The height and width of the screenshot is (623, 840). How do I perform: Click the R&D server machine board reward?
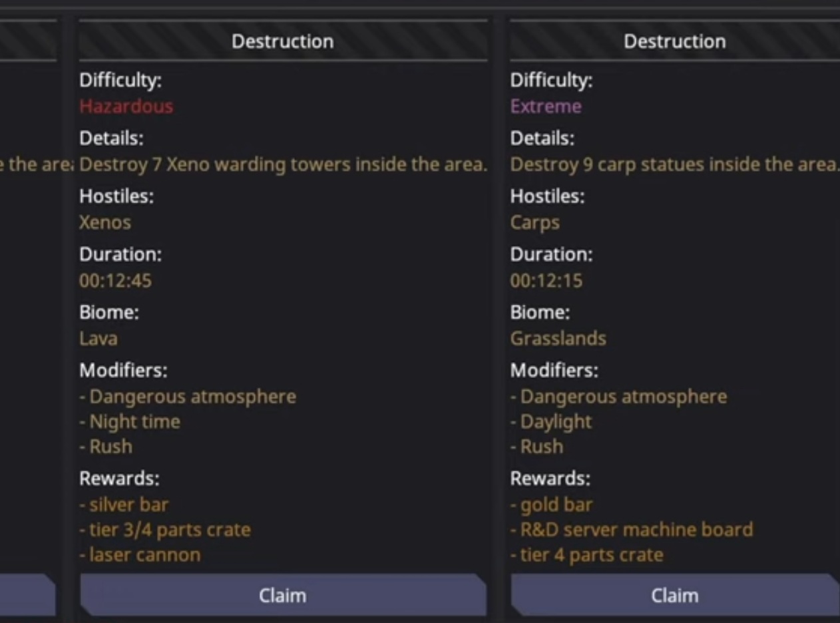click(x=636, y=530)
